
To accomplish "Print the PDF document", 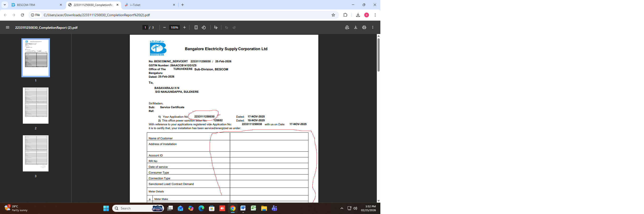I will [x=364, y=28].
